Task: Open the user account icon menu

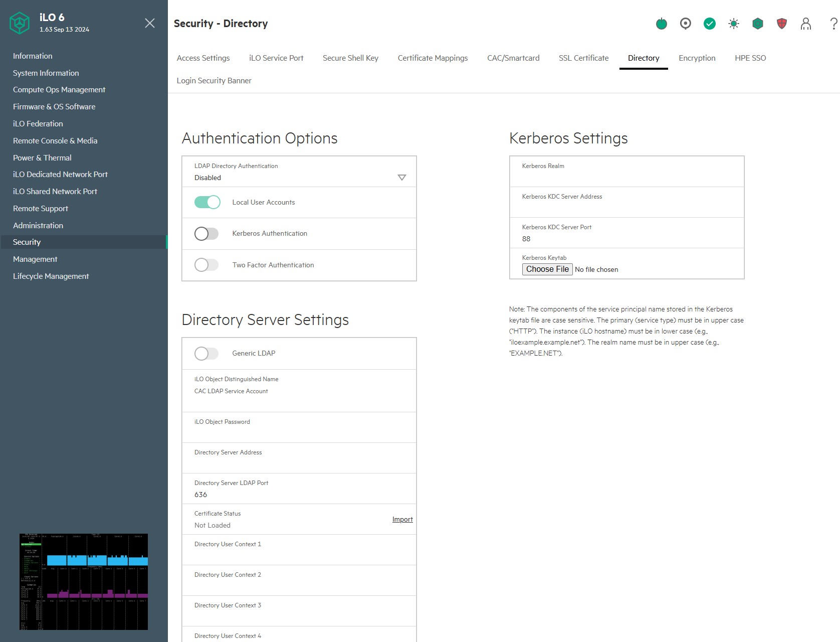Action: tap(805, 24)
